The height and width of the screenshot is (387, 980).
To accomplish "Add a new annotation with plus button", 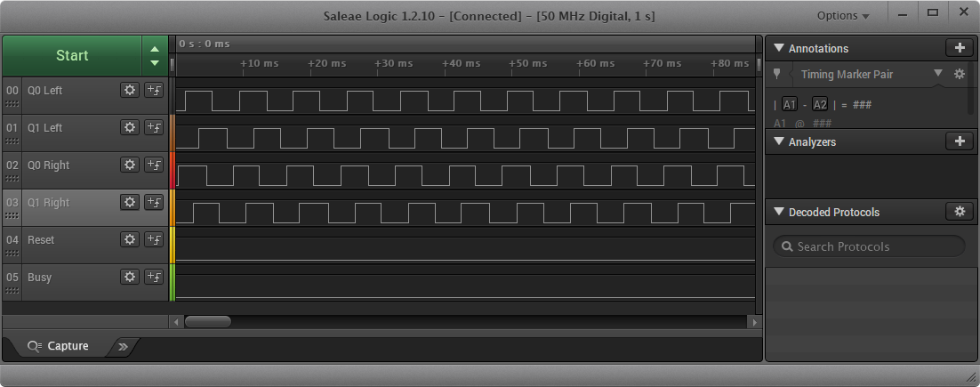I will [x=959, y=48].
